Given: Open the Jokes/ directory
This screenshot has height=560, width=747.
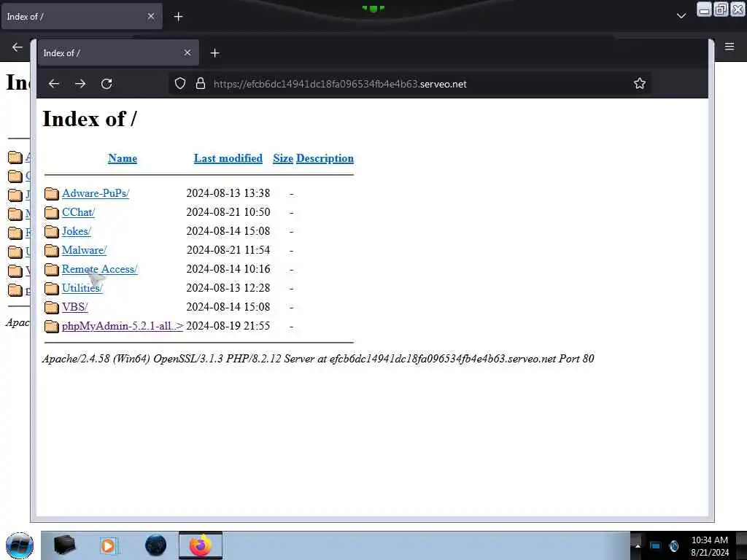Looking at the screenshot, I should pyautogui.click(x=76, y=231).
